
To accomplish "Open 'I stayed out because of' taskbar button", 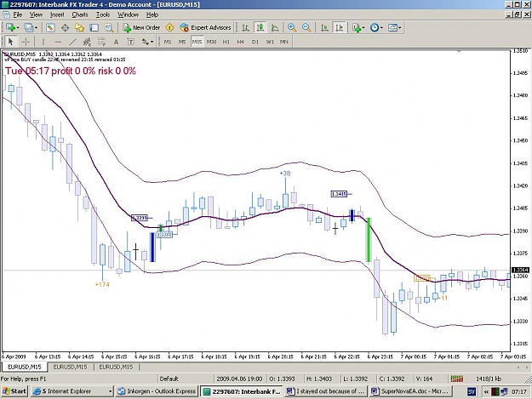I will [326, 391].
